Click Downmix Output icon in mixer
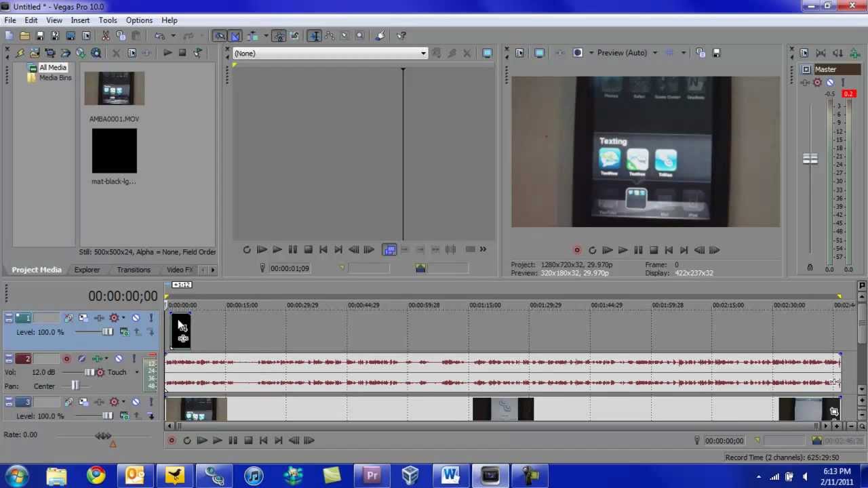The height and width of the screenshot is (488, 868). click(821, 53)
